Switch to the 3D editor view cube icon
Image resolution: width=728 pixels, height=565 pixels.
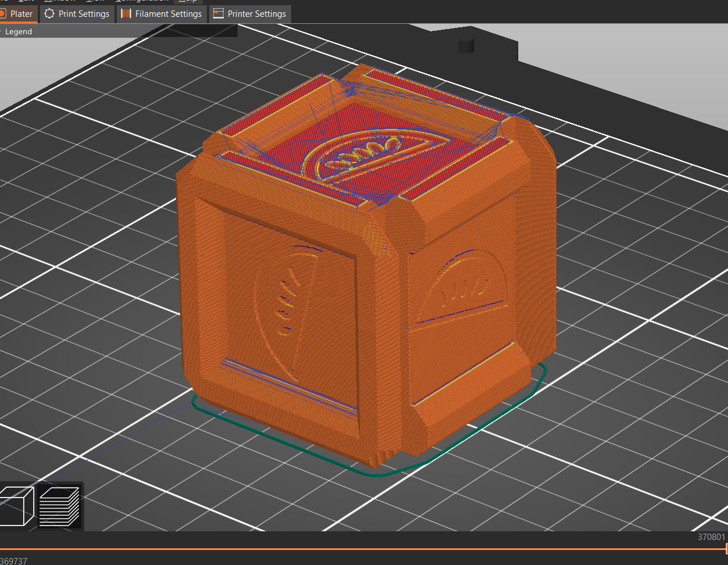[17, 506]
